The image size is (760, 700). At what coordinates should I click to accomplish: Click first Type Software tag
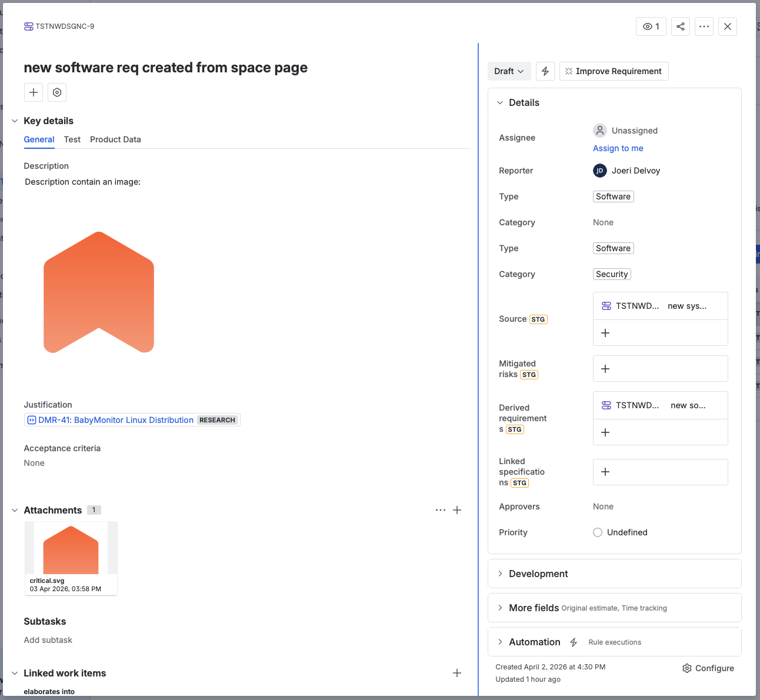[614, 196]
